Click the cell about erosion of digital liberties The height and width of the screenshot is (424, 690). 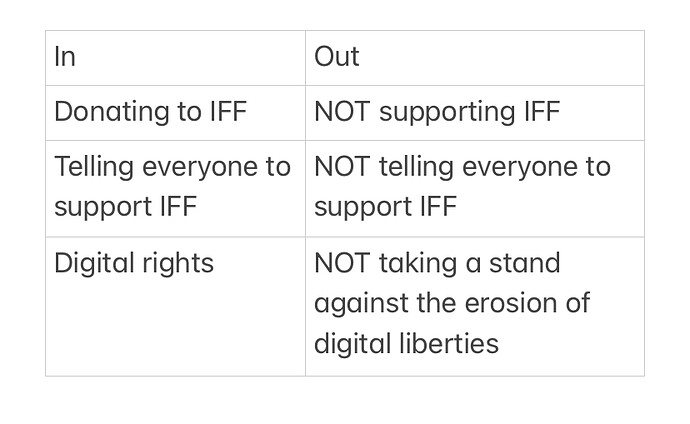point(474,305)
